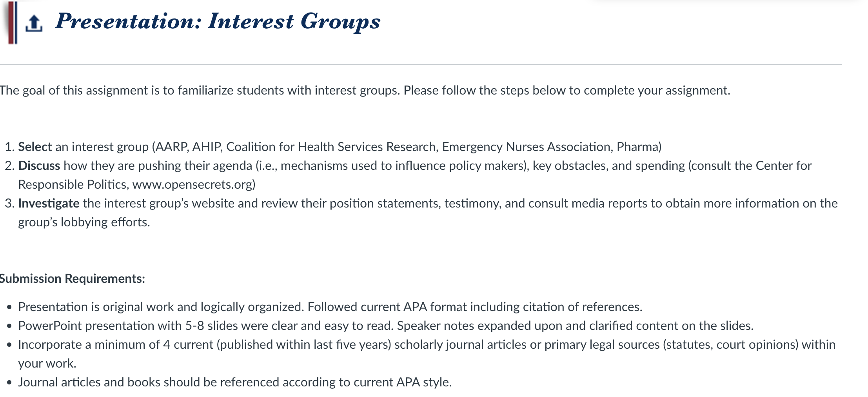Click the Presentation: Interest Groups title
The width and height of the screenshot is (868, 397).
point(218,21)
